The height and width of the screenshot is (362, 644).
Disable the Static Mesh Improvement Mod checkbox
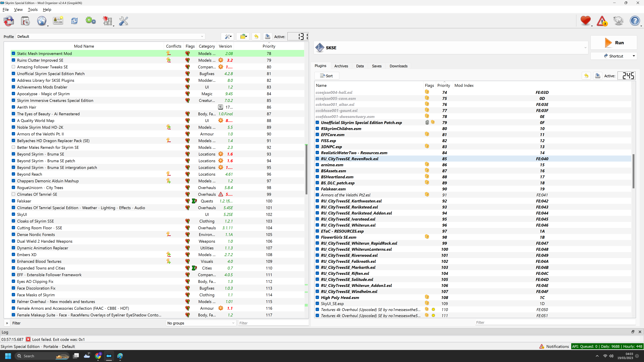(13, 53)
